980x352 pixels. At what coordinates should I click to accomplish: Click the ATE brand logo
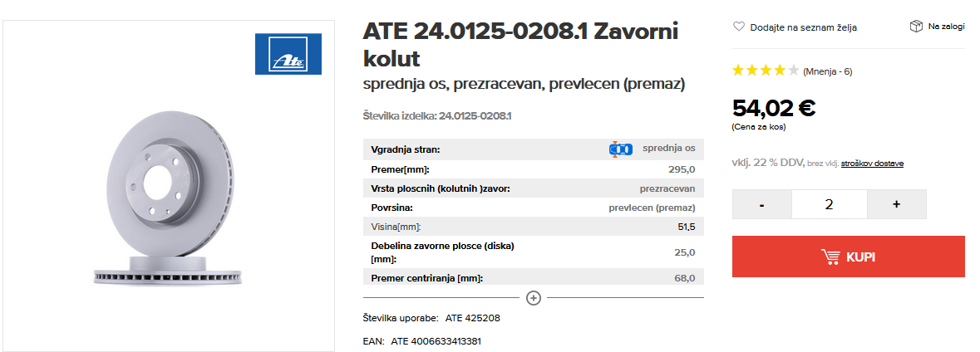point(288,54)
